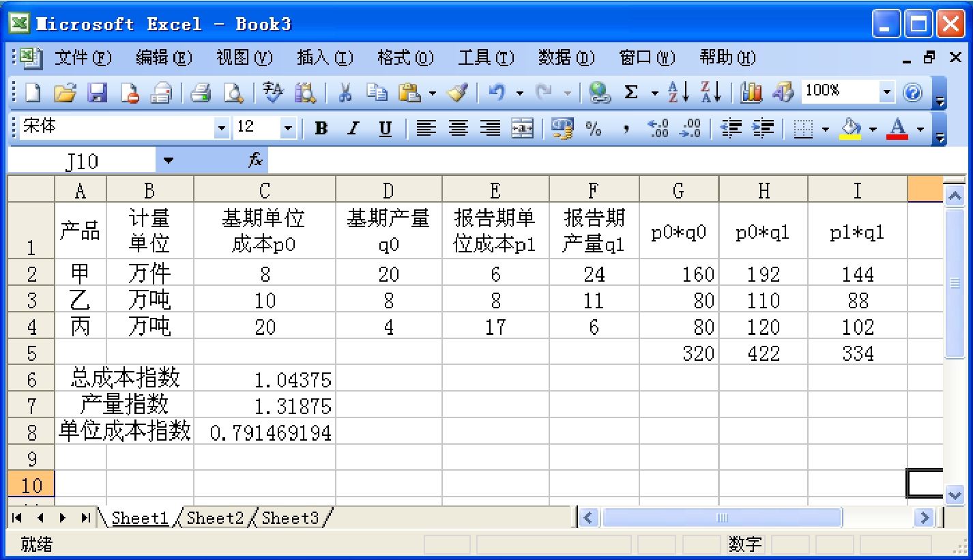
Task: Activate the Format Painter brush
Action: tap(457, 92)
